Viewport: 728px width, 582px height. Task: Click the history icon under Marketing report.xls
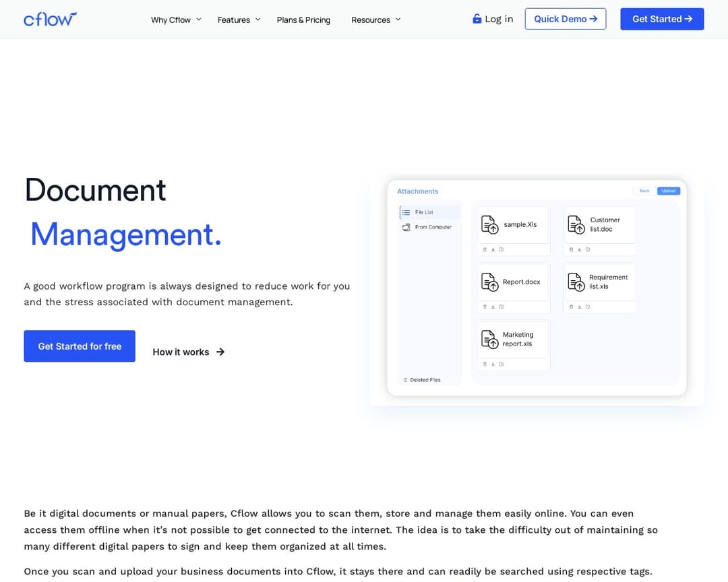click(502, 364)
